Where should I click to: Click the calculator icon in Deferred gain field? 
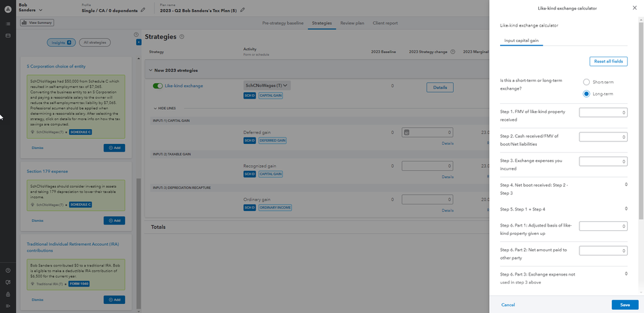coord(406,132)
